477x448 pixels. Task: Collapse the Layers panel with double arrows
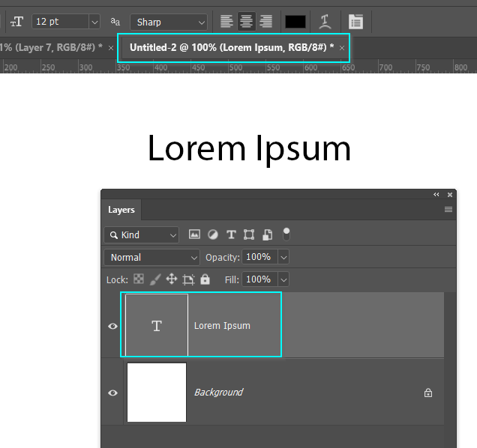point(436,195)
